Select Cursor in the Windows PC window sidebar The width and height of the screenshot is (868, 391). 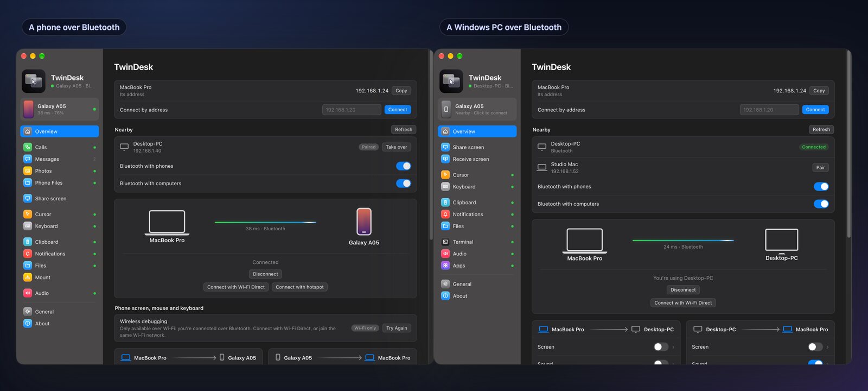coord(477,175)
